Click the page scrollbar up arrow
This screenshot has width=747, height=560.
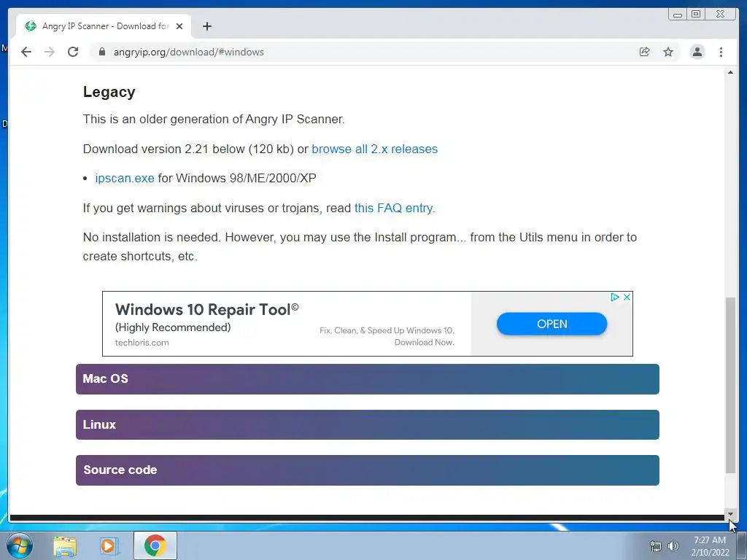pyautogui.click(x=730, y=72)
